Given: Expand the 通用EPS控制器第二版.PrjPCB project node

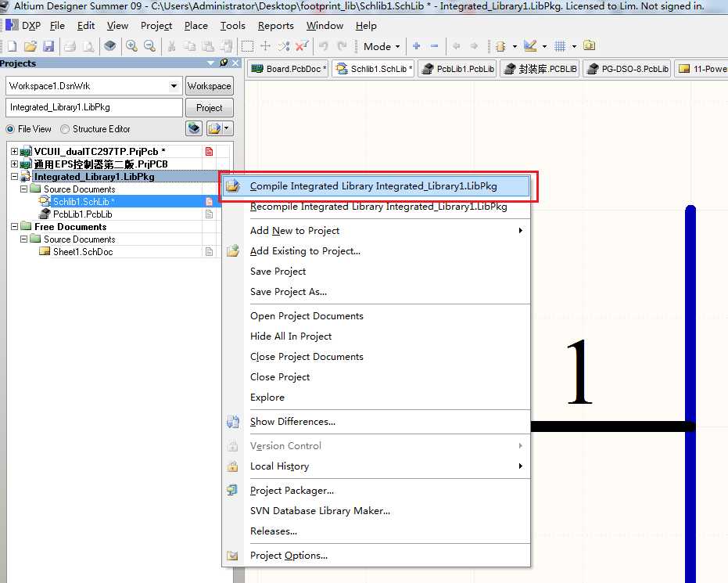Looking at the screenshot, I should click(x=14, y=164).
